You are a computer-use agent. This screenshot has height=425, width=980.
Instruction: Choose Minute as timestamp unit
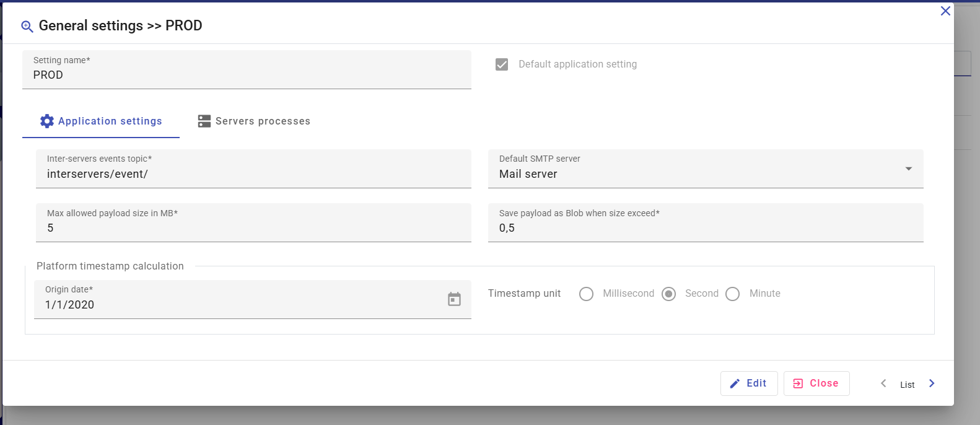(x=732, y=294)
